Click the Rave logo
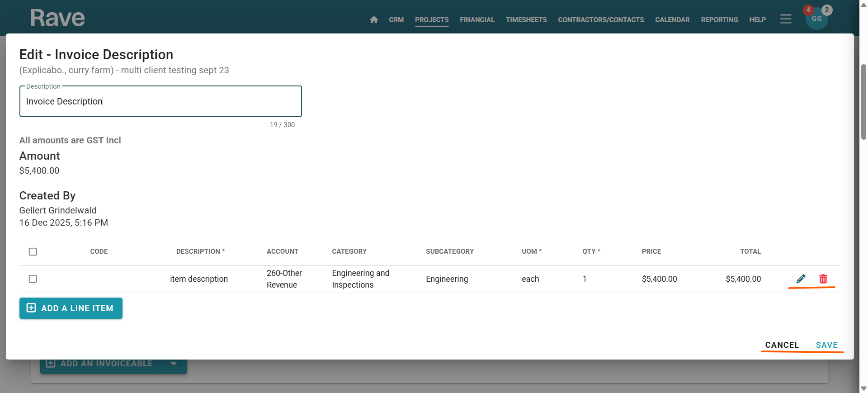Viewport: 868px width, 393px height. pos(57,18)
